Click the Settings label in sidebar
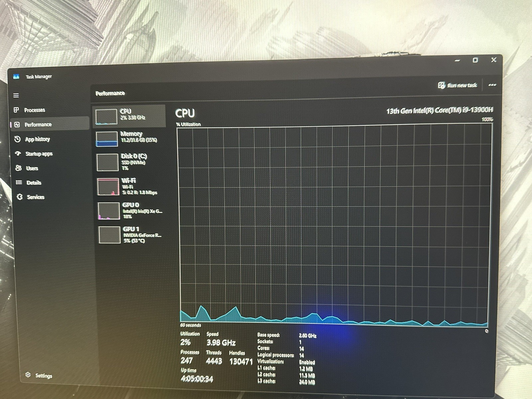The width and height of the screenshot is (532, 399). 44,375
